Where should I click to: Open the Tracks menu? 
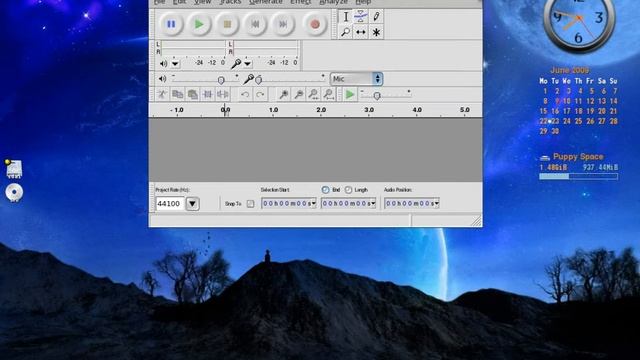230,2
